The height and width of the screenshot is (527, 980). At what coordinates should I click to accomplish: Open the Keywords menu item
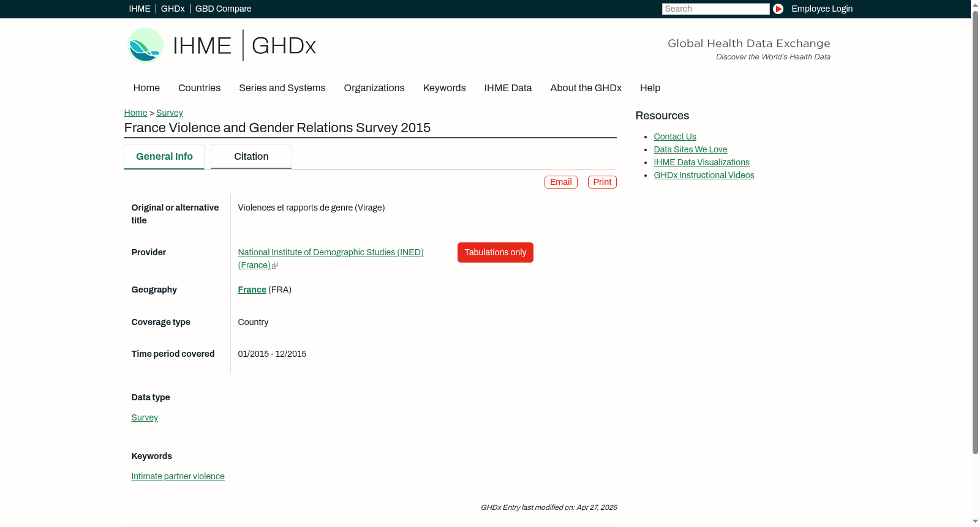click(x=445, y=88)
